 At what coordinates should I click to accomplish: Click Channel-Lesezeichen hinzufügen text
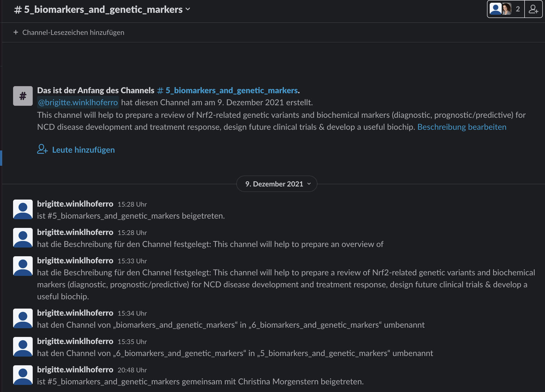pos(73,32)
